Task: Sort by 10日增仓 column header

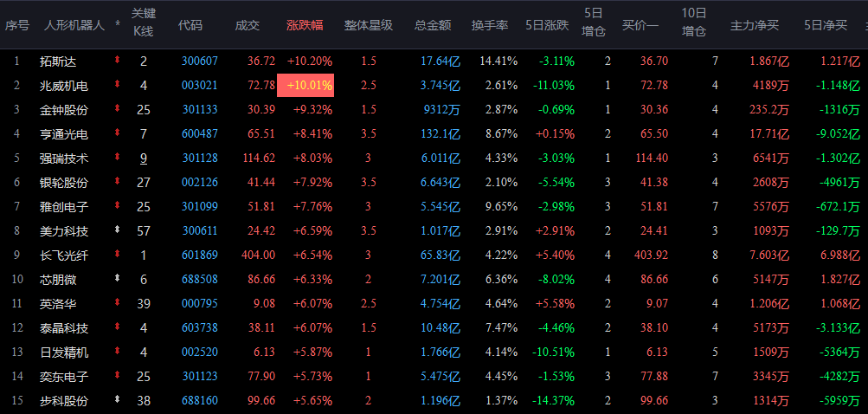Action: click(694, 23)
